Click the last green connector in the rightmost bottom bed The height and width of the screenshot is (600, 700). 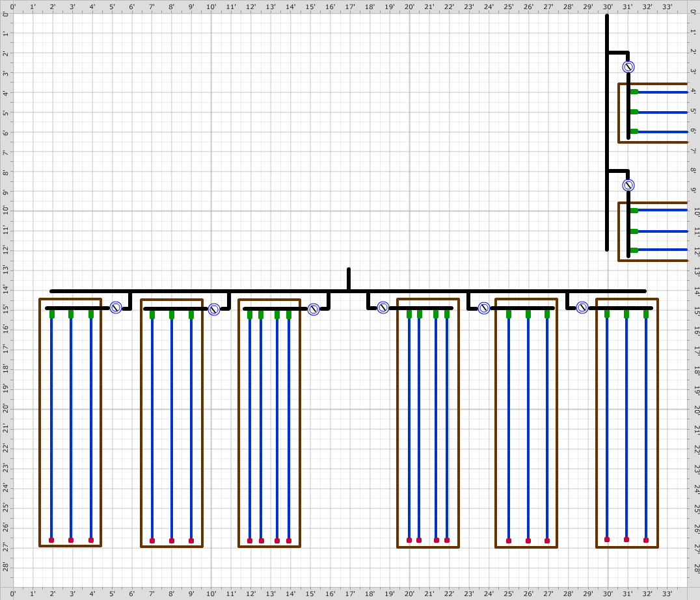646,314
